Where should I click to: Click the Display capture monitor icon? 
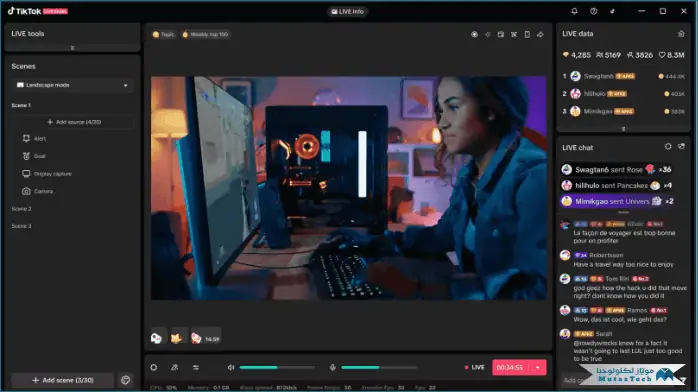pyautogui.click(x=26, y=174)
